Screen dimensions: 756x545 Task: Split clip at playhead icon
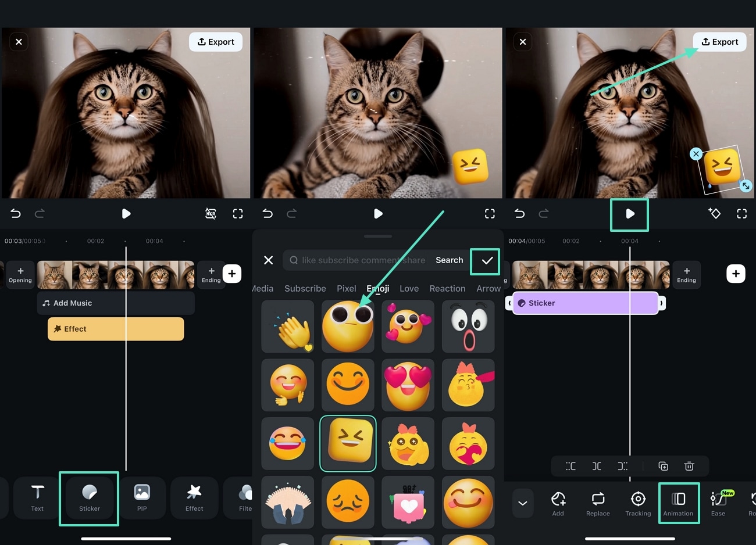[597, 466]
